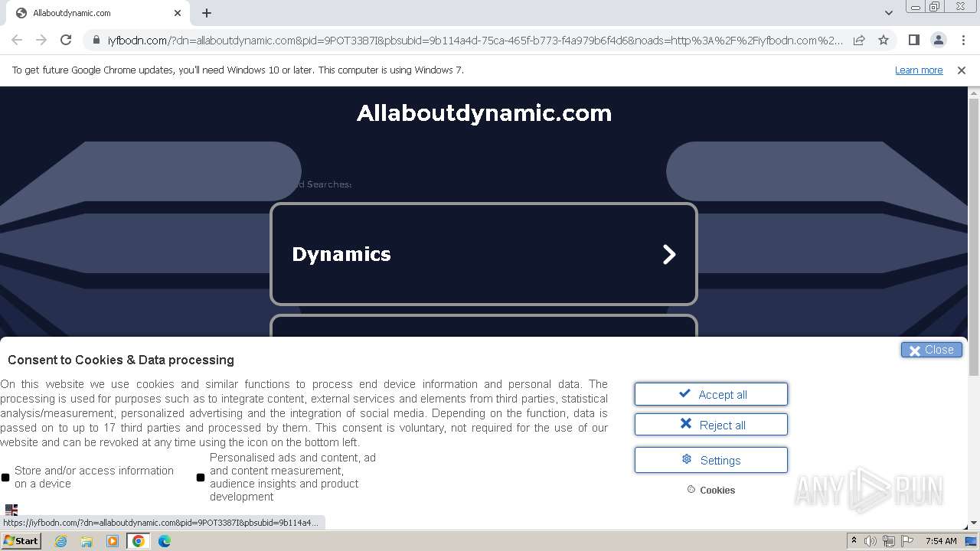Dismiss the Chrome update notice
Viewport: 980px width, 551px height.
click(x=962, y=70)
